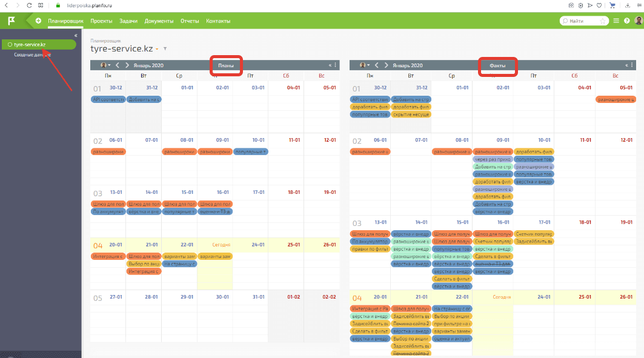Open the Планы panel three-dot menu

[336, 65]
